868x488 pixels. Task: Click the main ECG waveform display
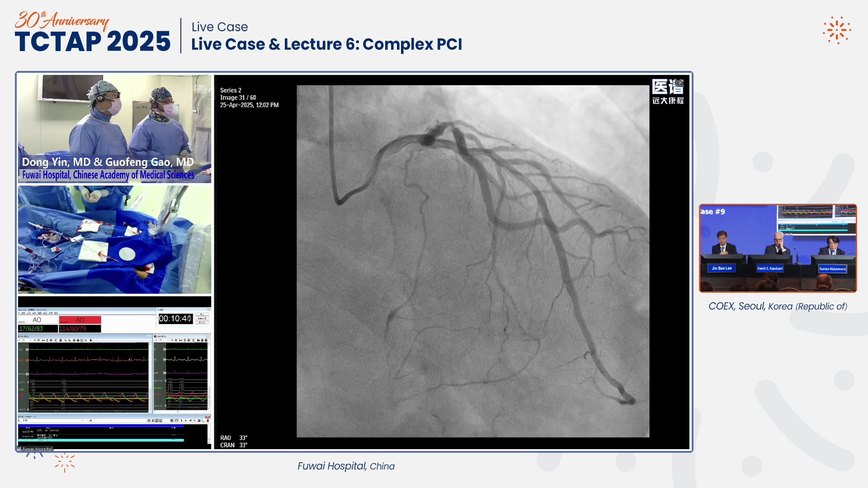pyautogui.click(x=84, y=377)
